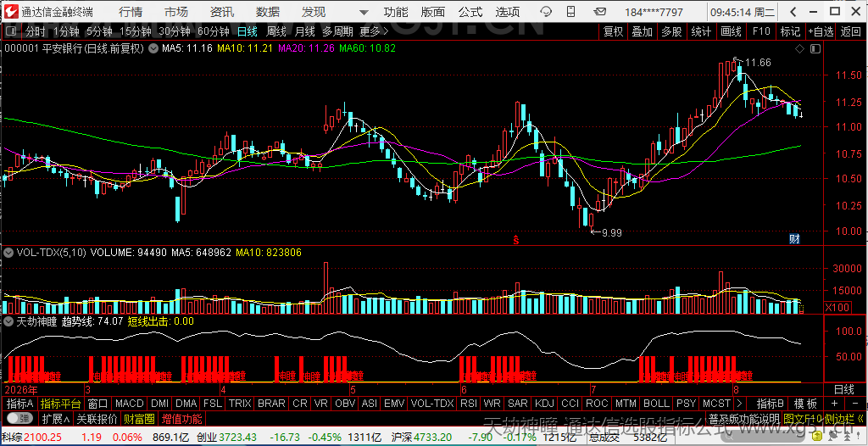Toggle the side panel icon at chart top-right
The width and height of the screenshot is (868, 446).
[815, 49]
